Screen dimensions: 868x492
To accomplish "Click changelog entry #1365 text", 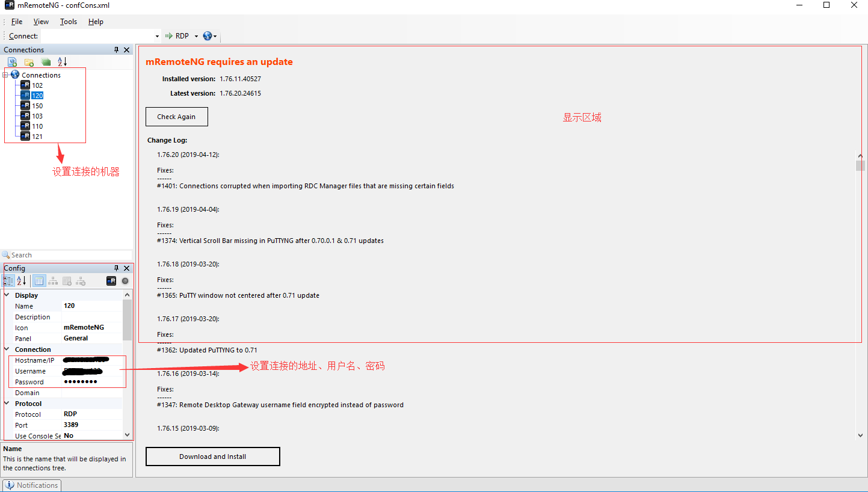I will [238, 295].
